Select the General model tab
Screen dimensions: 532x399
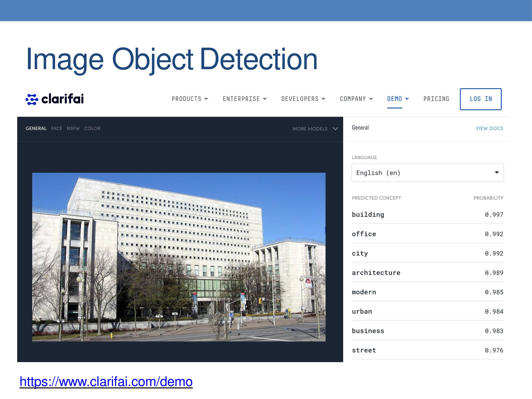36,128
